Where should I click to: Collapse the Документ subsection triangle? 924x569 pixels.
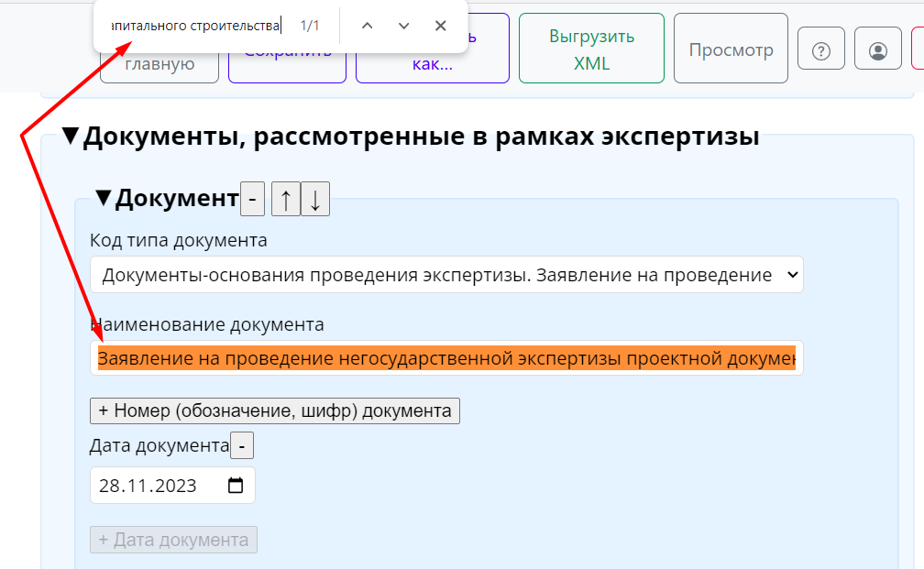click(x=104, y=198)
